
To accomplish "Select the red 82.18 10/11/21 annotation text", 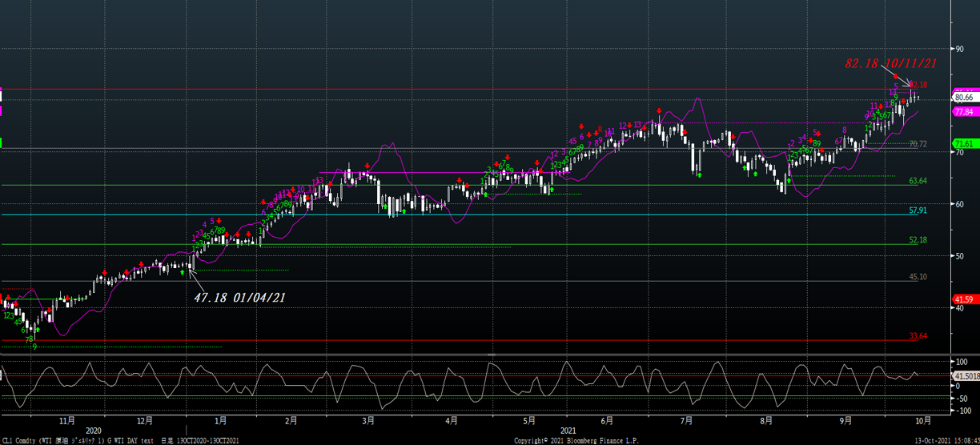I will click(890, 63).
